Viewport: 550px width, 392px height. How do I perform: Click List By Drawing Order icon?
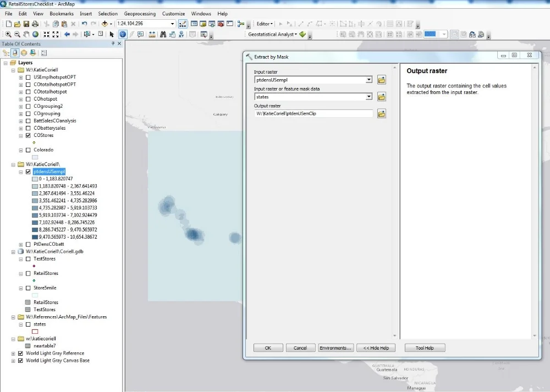[6, 53]
